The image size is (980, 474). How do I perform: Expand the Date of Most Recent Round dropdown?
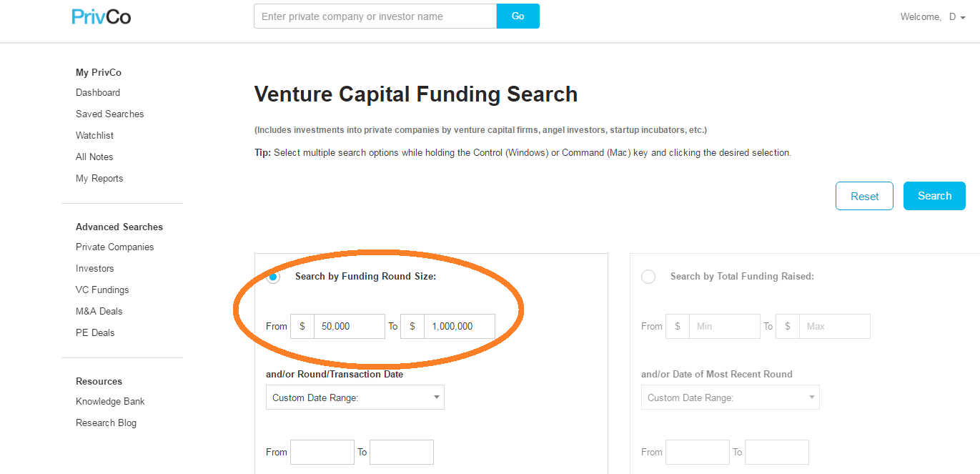(731, 398)
